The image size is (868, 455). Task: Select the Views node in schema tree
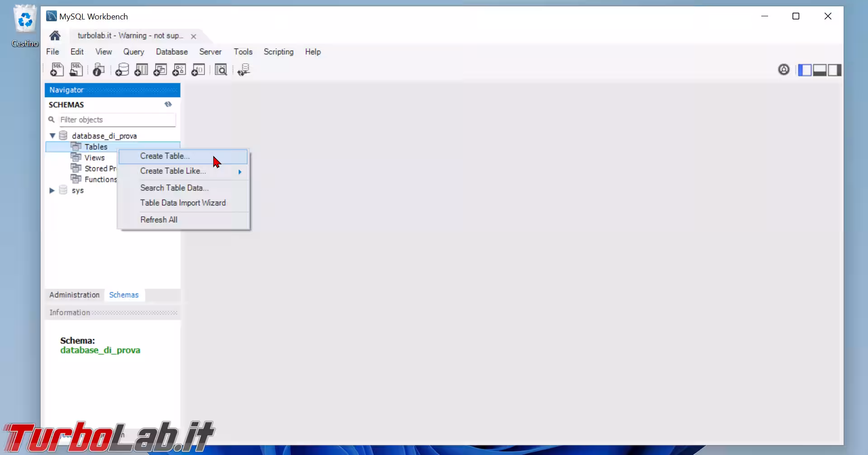click(94, 158)
